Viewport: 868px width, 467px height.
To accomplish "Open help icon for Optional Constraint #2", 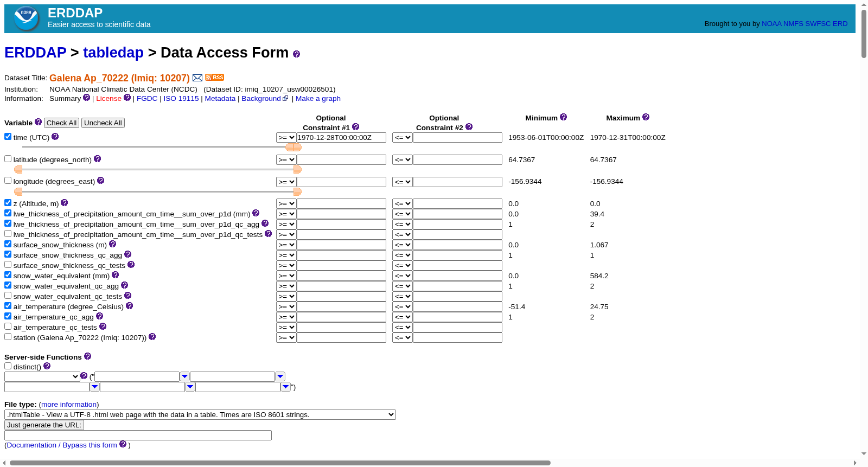I will coord(469,127).
